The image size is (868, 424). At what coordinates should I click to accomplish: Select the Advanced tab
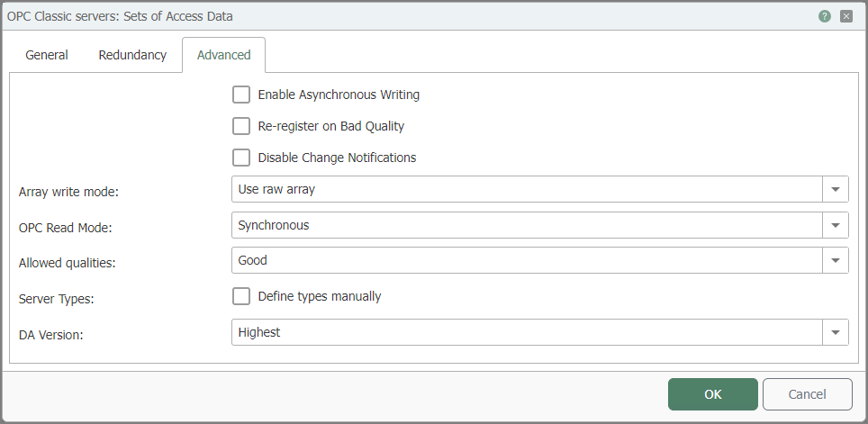223,55
